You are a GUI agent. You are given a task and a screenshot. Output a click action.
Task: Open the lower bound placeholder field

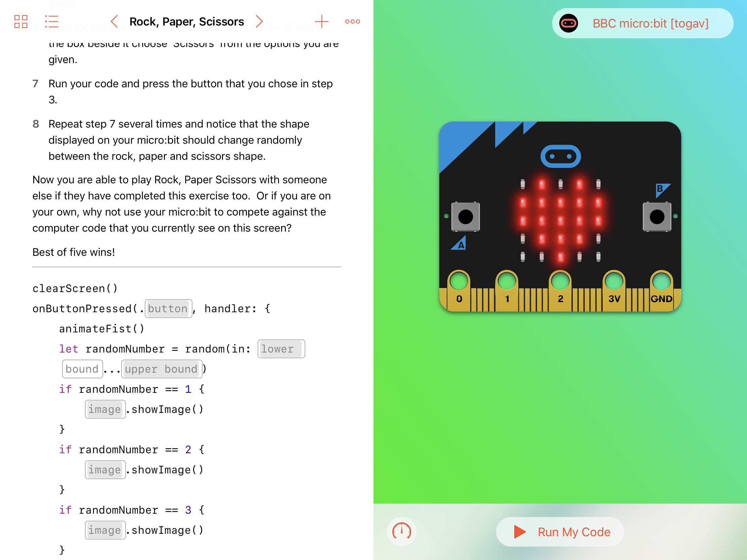click(281, 349)
